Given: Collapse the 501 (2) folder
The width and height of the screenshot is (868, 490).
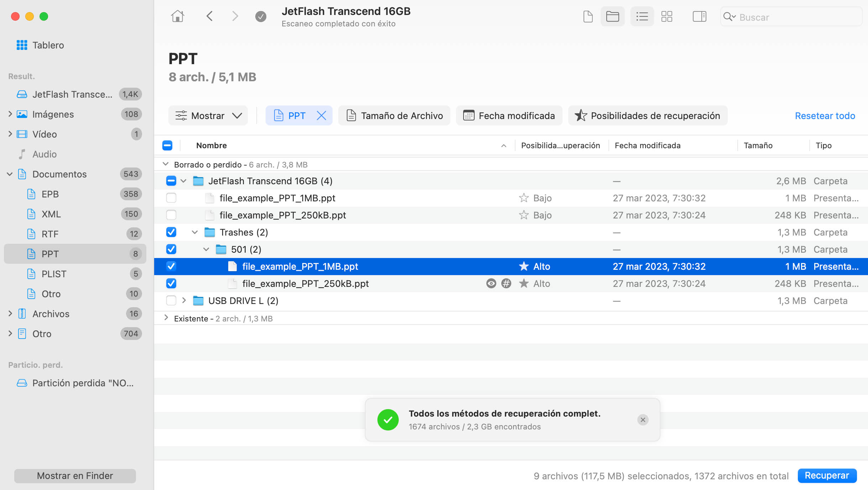Looking at the screenshot, I should click(x=206, y=249).
